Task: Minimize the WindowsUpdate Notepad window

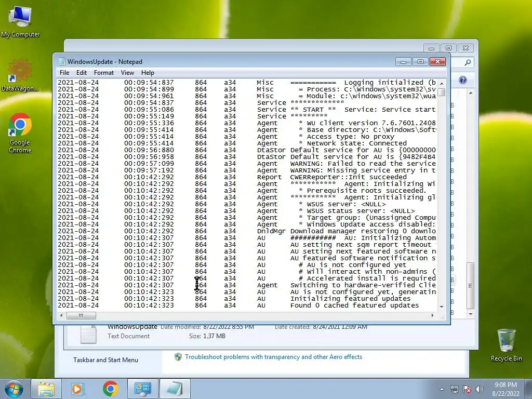Action: [x=403, y=62]
